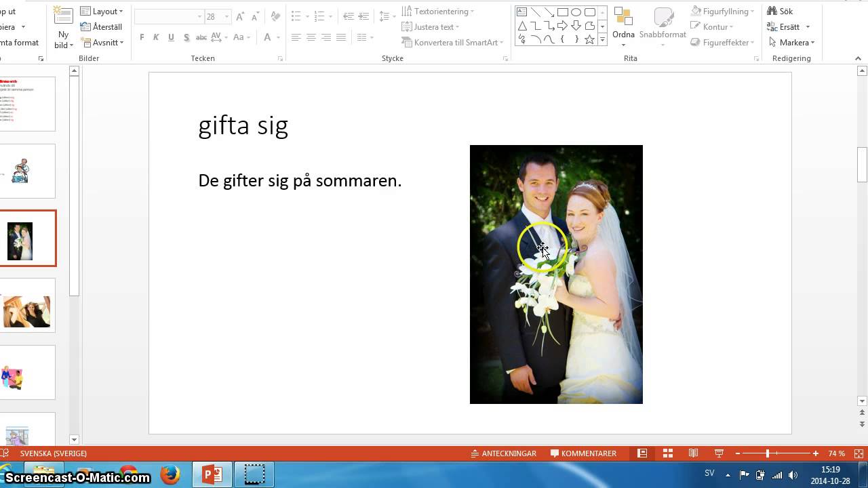
Task: Select the five-point star shape
Action: (590, 39)
